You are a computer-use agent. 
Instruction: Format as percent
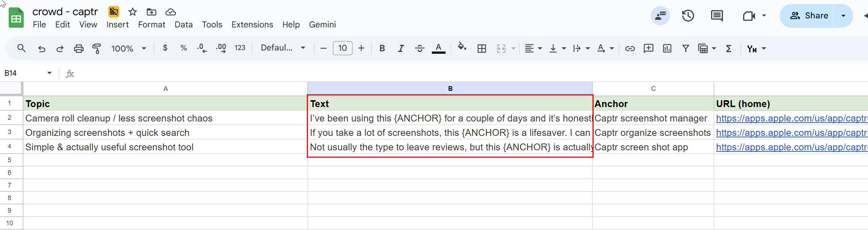coord(184,48)
